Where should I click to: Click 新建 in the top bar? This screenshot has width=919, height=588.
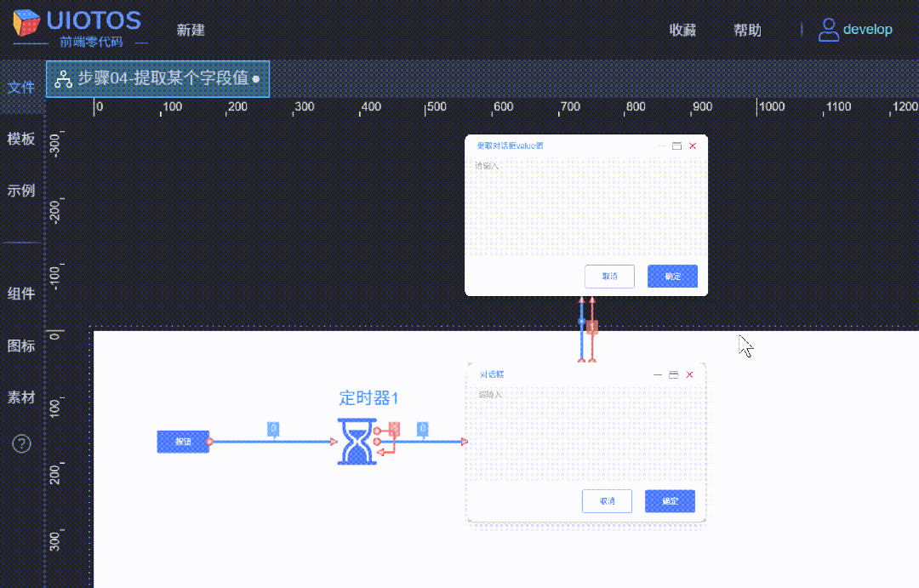pyautogui.click(x=190, y=30)
